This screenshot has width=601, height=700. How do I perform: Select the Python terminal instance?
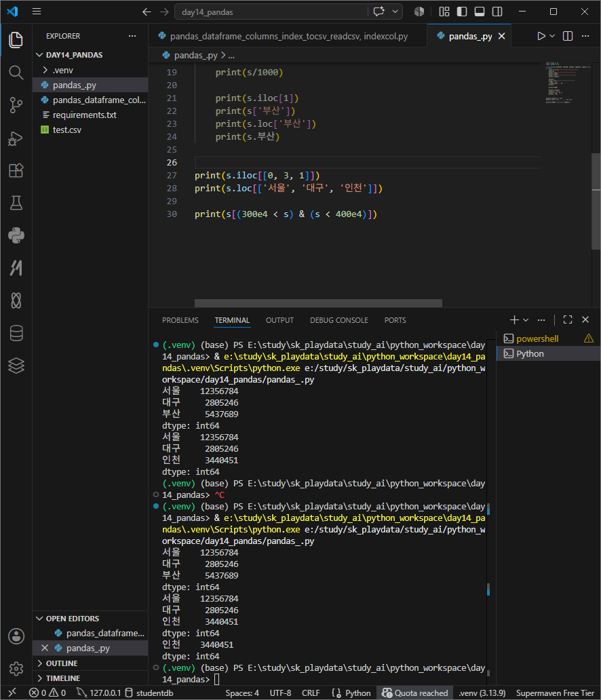pyautogui.click(x=548, y=353)
